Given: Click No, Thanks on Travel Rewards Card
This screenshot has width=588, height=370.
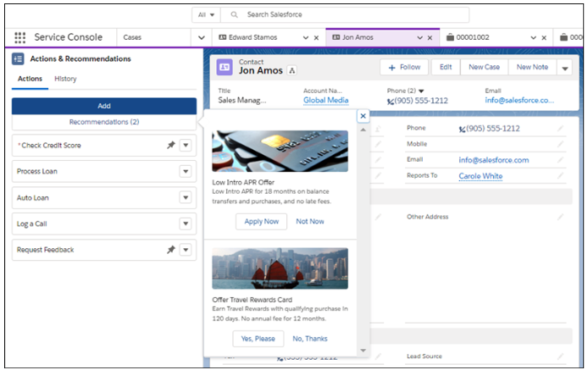Looking at the screenshot, I should 310,339.
